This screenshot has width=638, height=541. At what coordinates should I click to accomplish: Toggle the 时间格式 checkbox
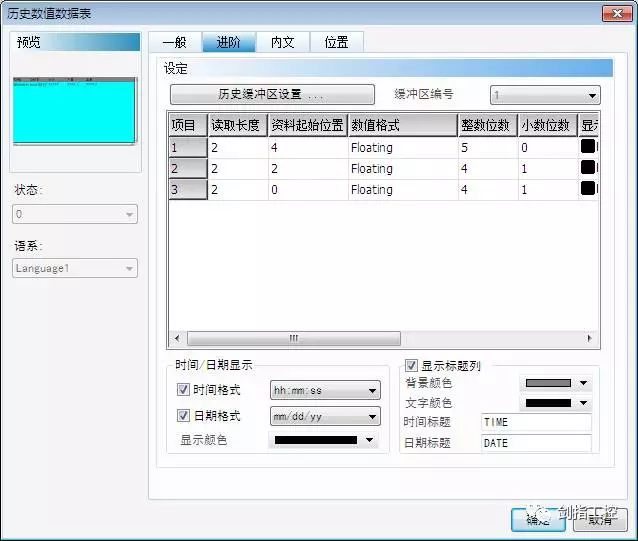[183, 390]
